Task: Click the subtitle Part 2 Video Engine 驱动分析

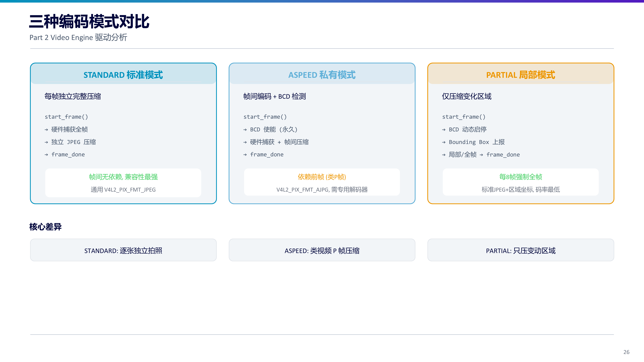Action: tap(78, 37)
